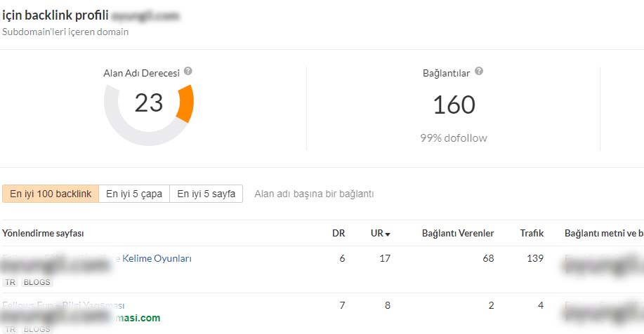The image size is (644, 334).
Task: Sort by Bağlantı Verenler column header
Action: pyautogui.click(x=458, y=233)
